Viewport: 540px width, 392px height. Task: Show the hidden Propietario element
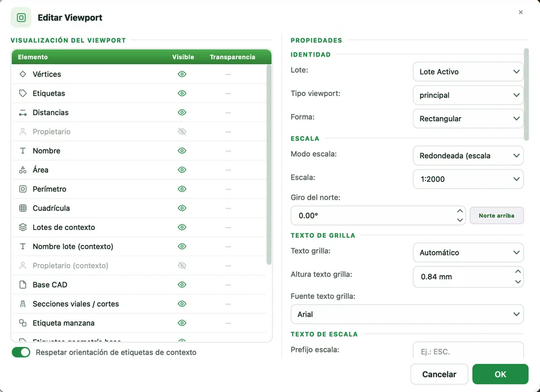coord(182,131)
